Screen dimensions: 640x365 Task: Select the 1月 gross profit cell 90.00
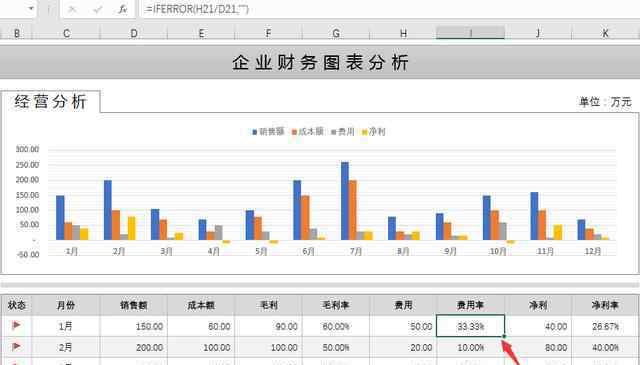[268, 326]
